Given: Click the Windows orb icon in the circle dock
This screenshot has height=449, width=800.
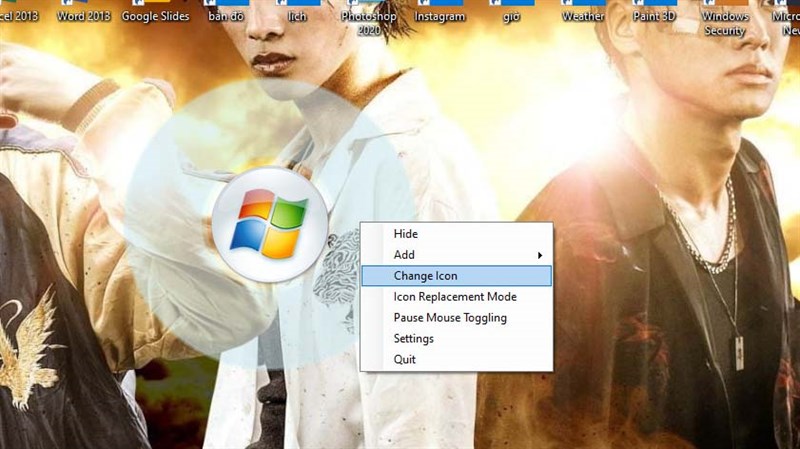Looking at the screenshot, I should click(269, 224).
